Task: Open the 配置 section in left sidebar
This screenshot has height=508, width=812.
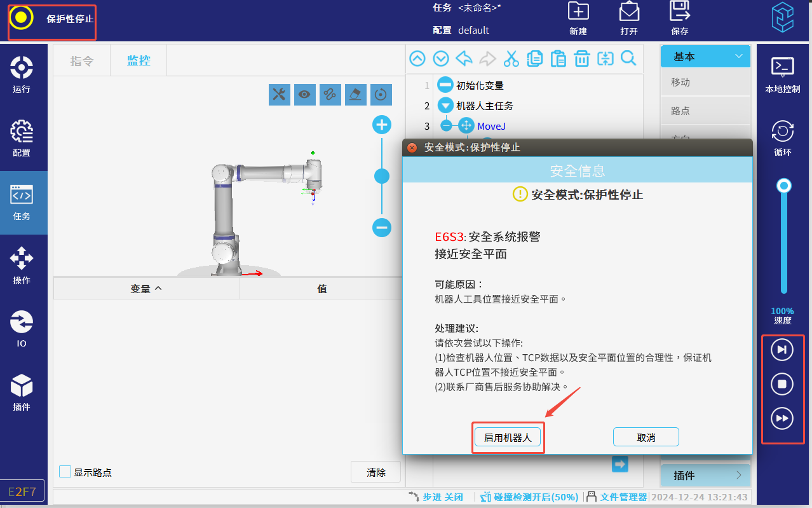Action: point(22,138)
